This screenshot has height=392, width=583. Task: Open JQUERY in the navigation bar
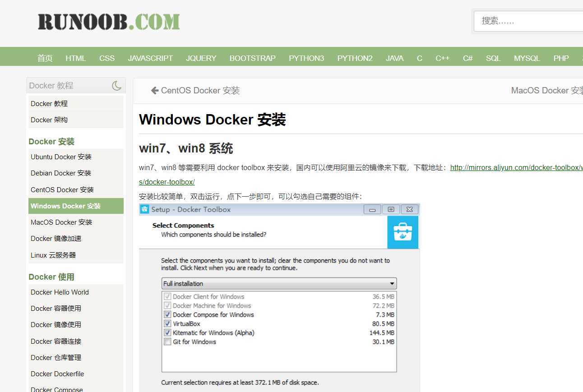(201, 58)
